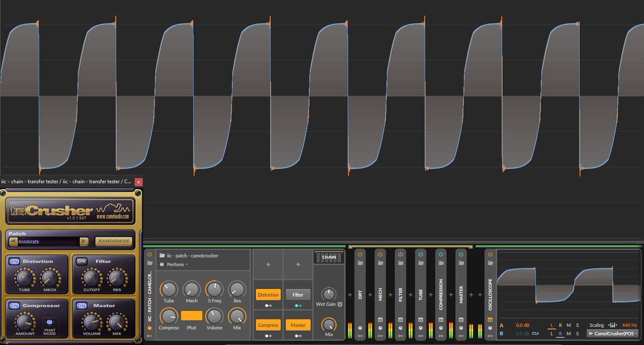
Task: Select L channel for oscilloscope input A
Action: pyautogui.click(x=551, y=325)
